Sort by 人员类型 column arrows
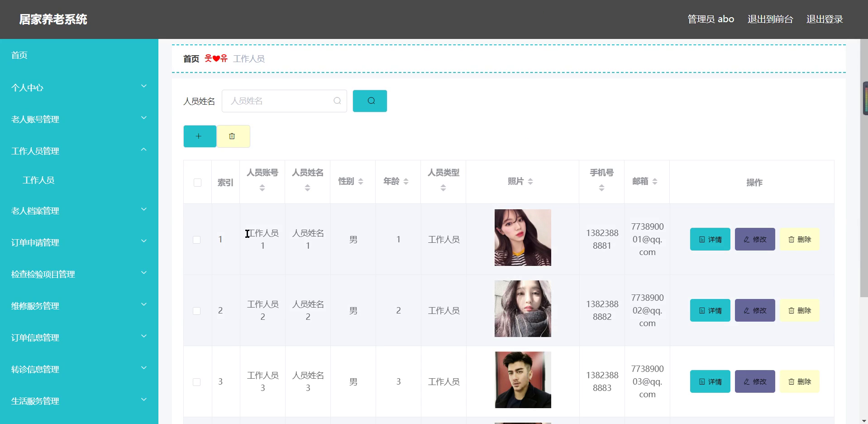The height and width of the screenshot is (424, 868). (443, 188)
